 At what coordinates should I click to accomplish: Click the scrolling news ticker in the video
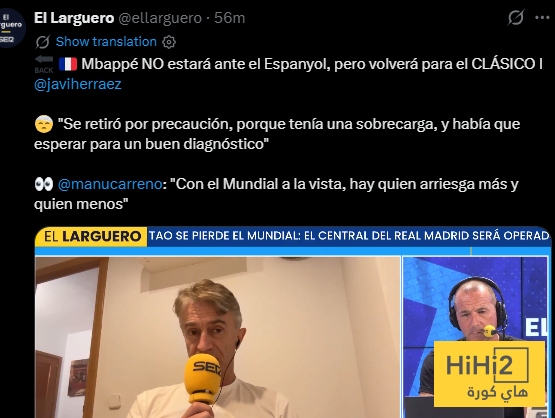[349, 236]
